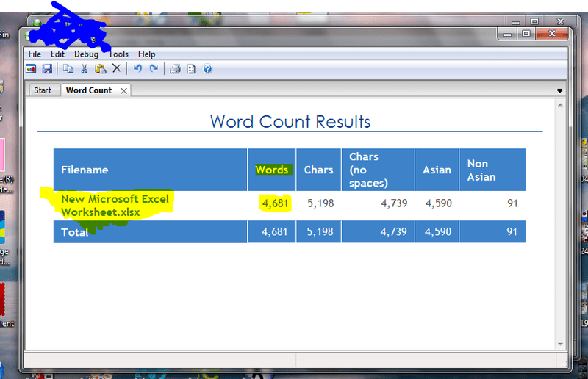588x379 pixels.
Task: Open the File menu
Action: pyautogui.click(x=35, y=54)
